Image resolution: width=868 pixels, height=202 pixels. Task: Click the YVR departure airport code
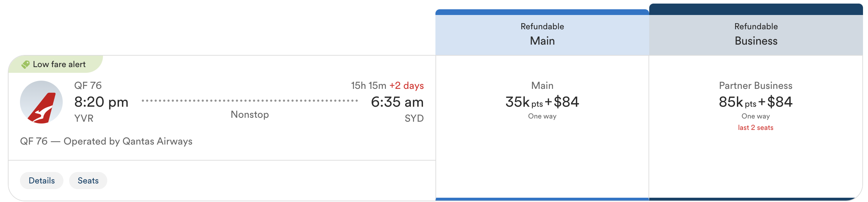(84, 118)
